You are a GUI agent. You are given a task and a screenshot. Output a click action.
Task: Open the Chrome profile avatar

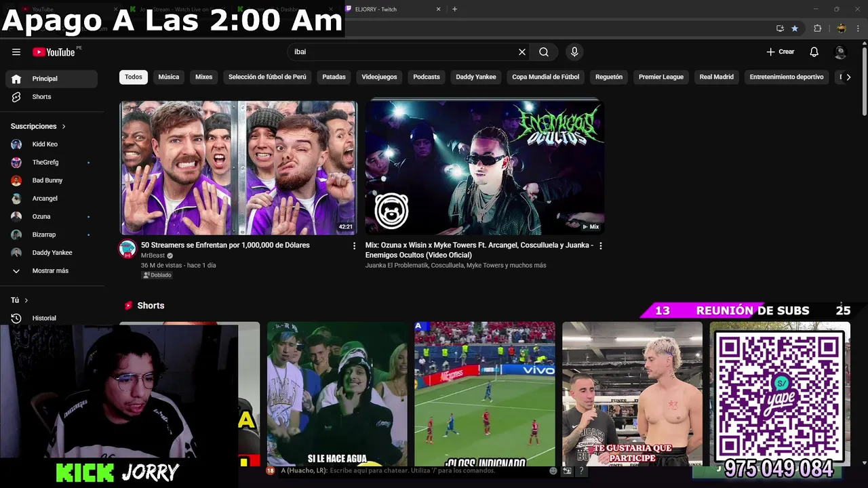(842, 28)
